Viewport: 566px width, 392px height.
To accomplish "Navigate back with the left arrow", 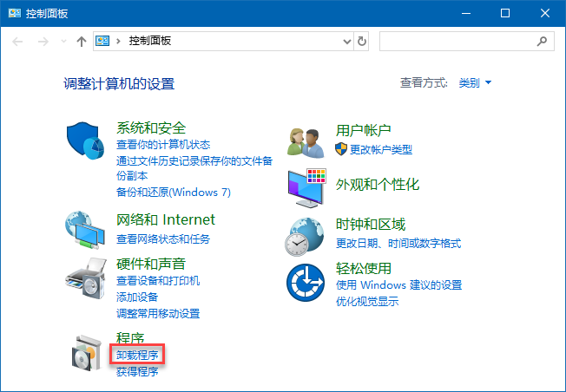I will coord(17,42).
